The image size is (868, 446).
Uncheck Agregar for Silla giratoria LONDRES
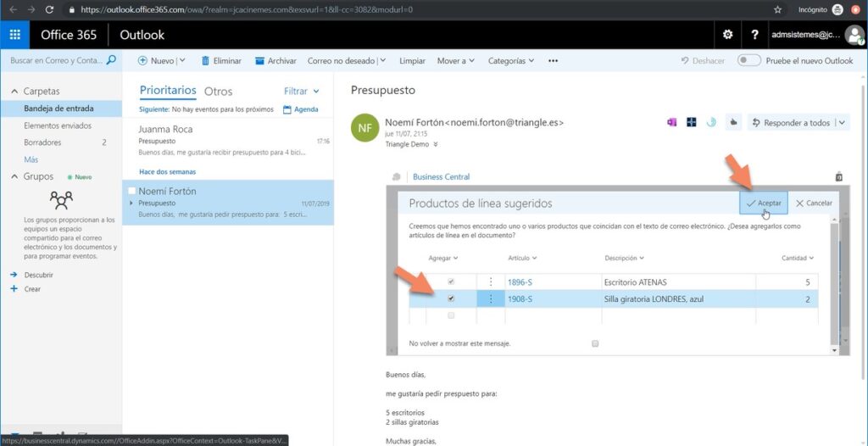[x=451, y=298]
